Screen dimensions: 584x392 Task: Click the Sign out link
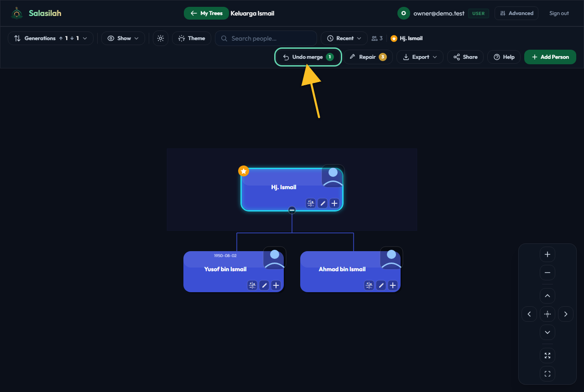[559, 13]
